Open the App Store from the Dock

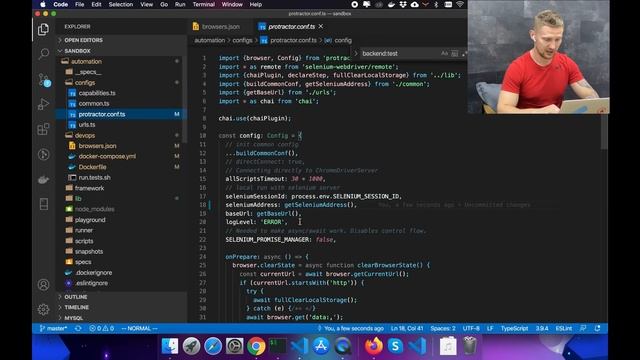(x=321, y=347)
